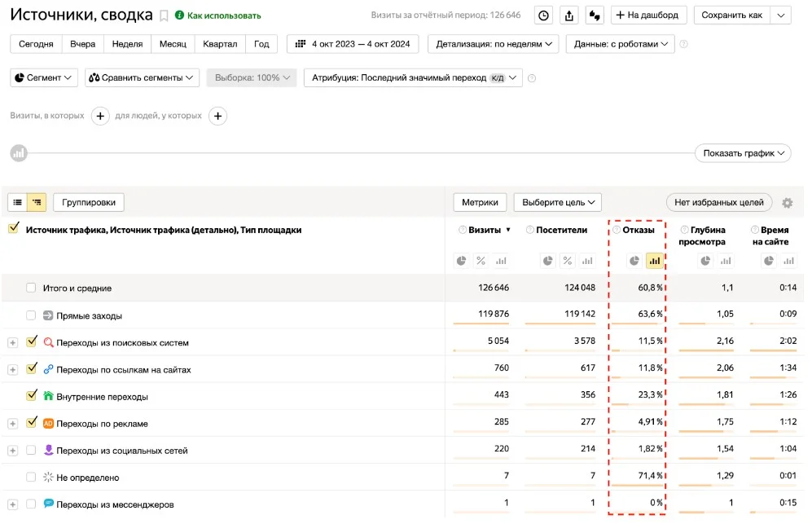
Task: Click highlighted bar chart icon under Отказы
Action: [655, 261]
